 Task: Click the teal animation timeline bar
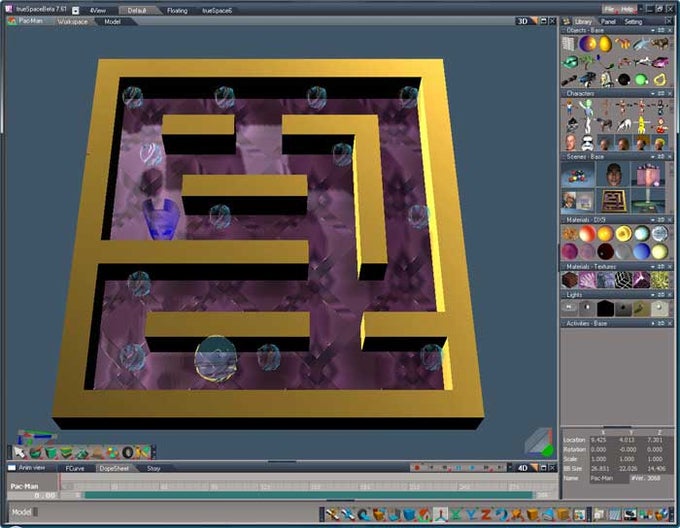coord(308,495)
